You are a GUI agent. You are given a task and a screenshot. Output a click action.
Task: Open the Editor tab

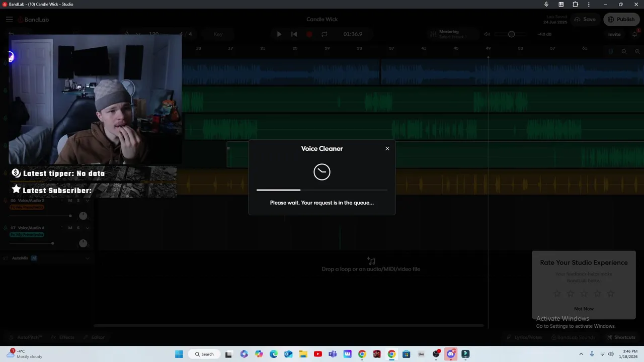(x=94, y=337)
